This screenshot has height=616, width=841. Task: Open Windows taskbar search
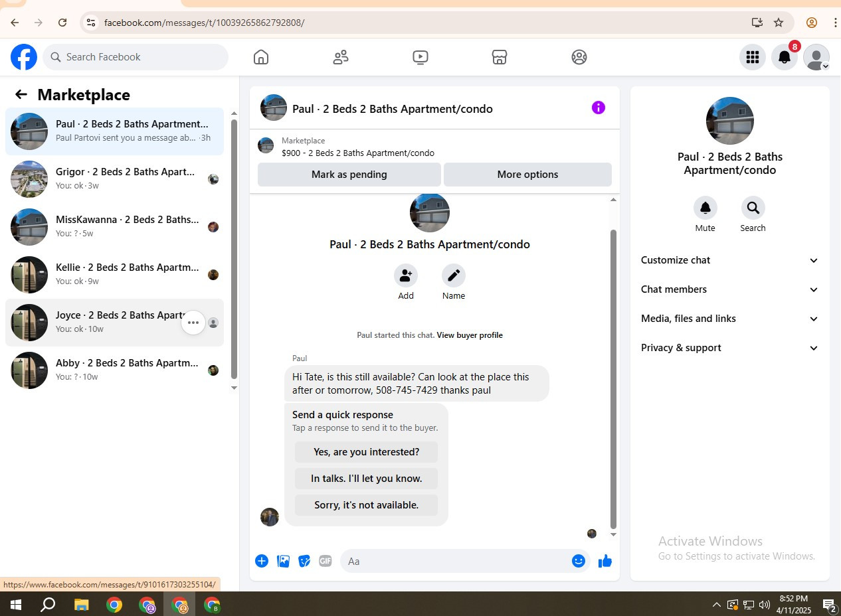point(48,605)
